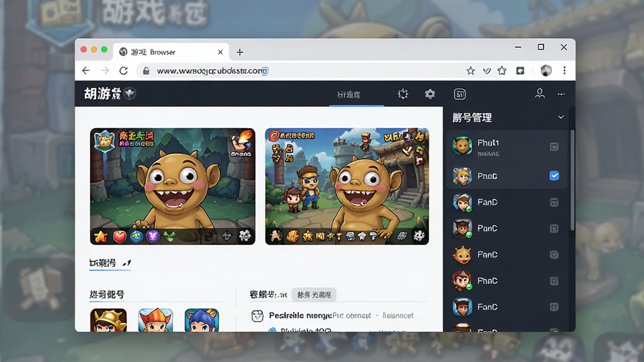Viewport: 644px width, 362px height.
Task: Click the round badge icon beside the app logo
Action: [x=130, y=94]
